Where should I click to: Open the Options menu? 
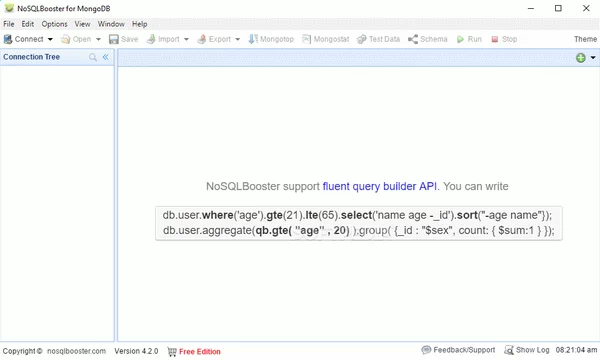point(54,24)
